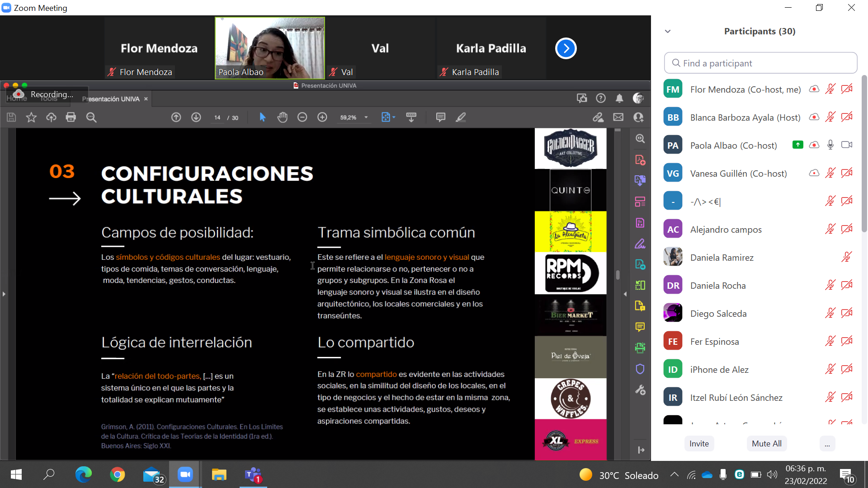Expand the left navigation pane arrow
The width and height of the screenshot is (868, 488).
[4, 294]
